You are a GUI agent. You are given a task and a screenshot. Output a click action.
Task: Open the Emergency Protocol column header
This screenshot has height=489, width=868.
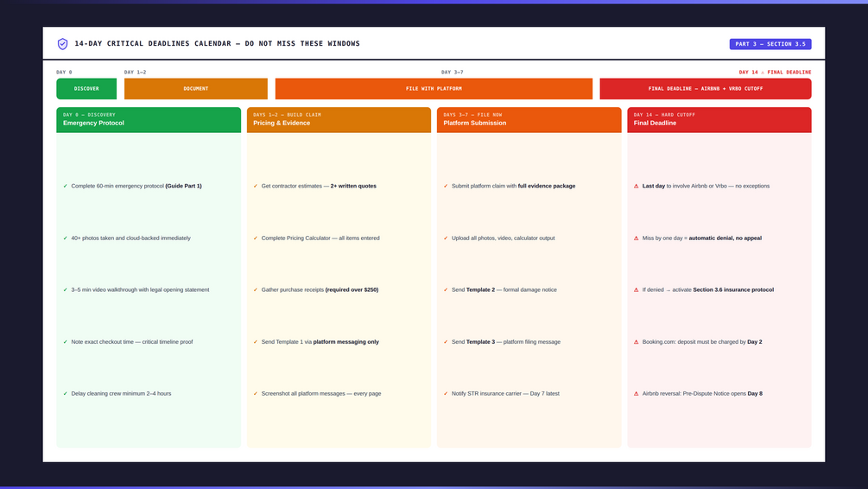pos(149,119)
